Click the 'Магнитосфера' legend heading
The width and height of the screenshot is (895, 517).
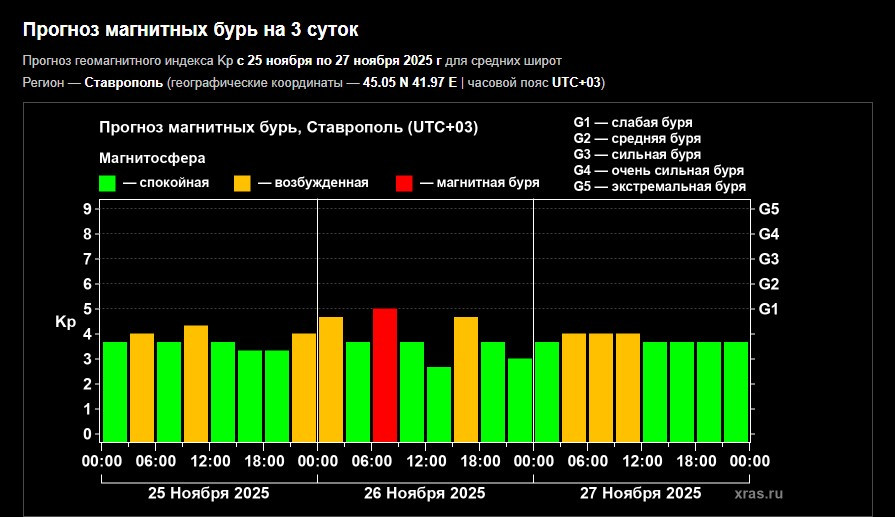(152, 158)
